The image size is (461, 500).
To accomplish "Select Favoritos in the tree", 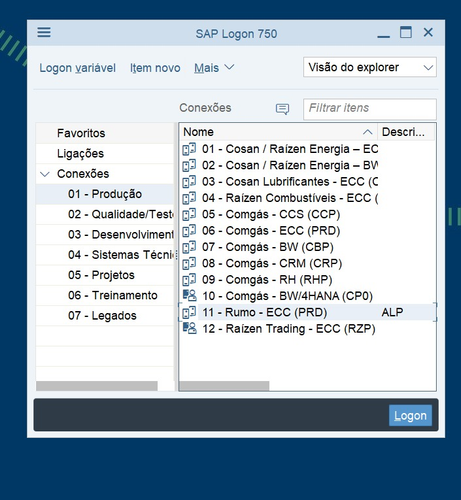I will pos(105,133).
